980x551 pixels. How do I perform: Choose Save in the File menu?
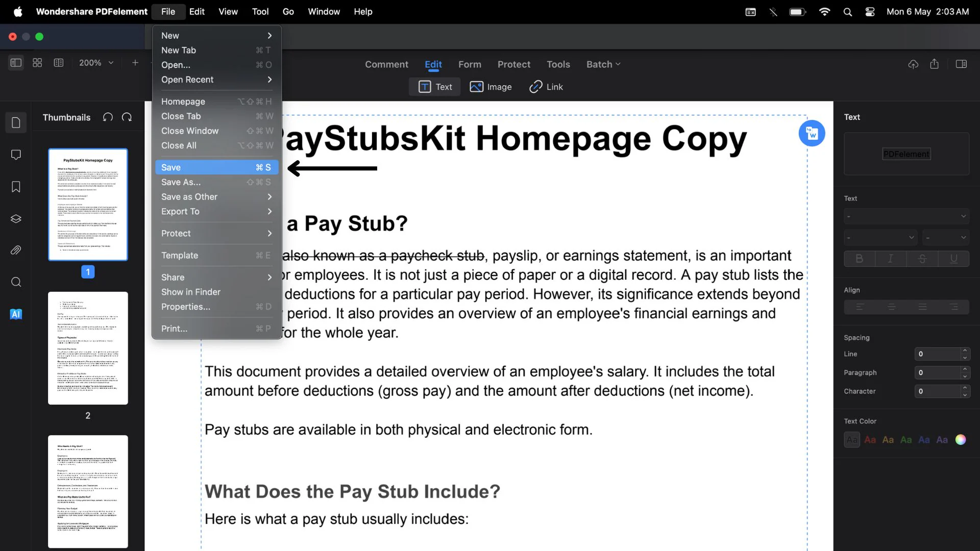point(217,167)
